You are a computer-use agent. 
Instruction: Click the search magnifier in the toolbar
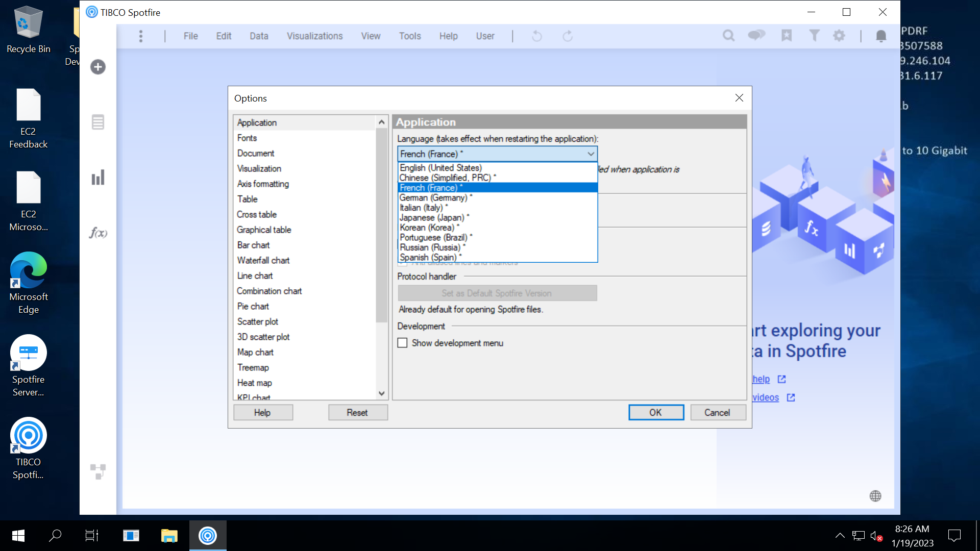728,36
